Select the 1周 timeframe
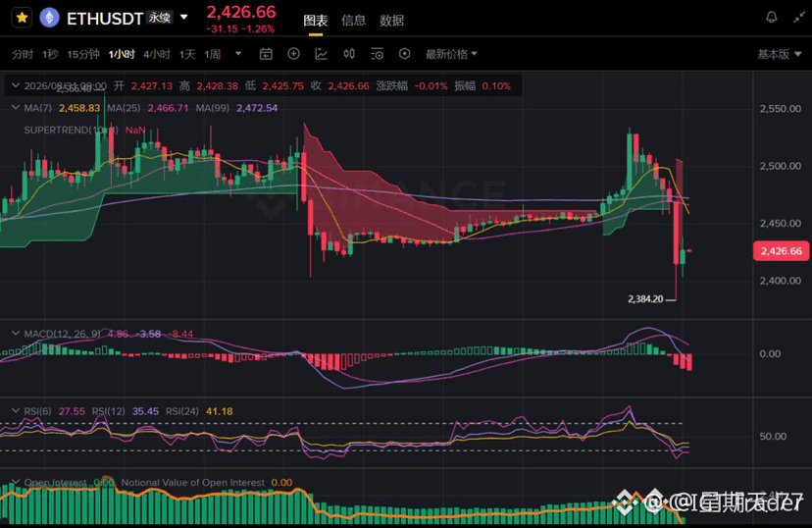The image size is (812, 528). click(x=213, y=54)
